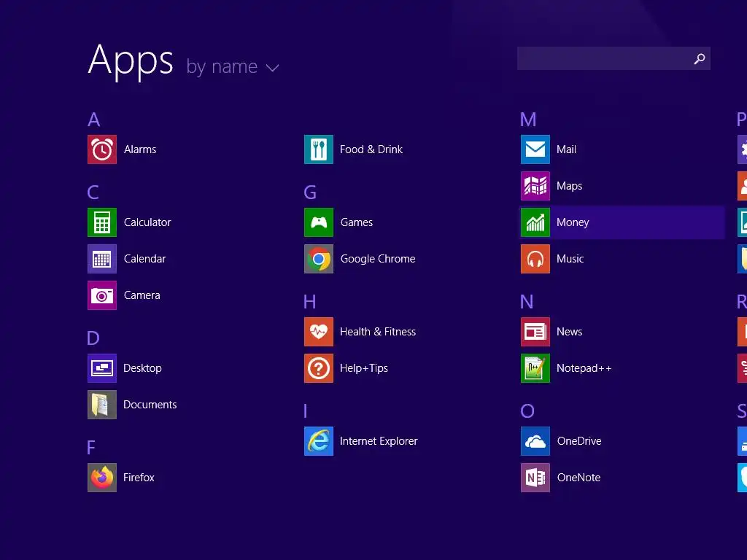Click the 'Documents' text label
Screen dimensions: 747x560
click(x=150, y=405)
